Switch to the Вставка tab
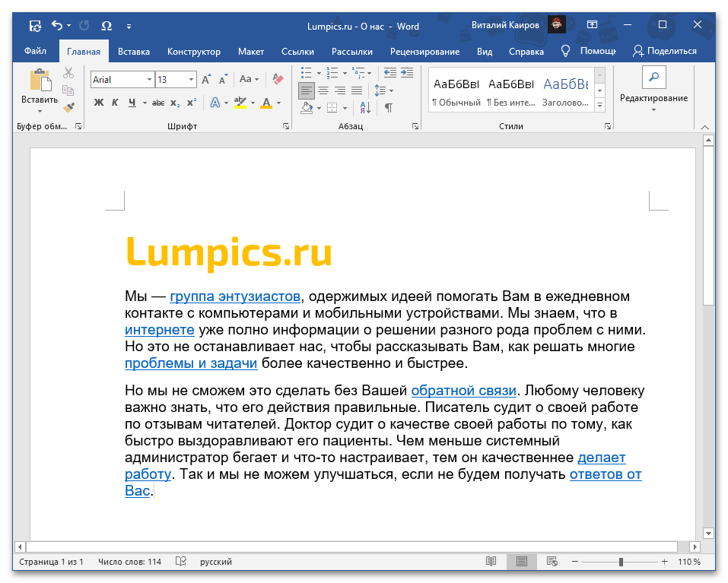The height and width of the screenshot is (583, 728). click(134, 52)
